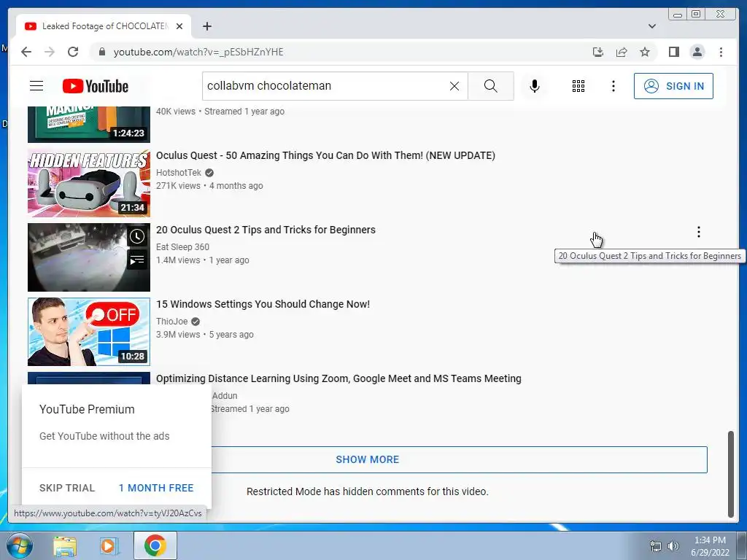Screen dimensions: 747x560
Task: Share this page from the toolbar
Action: 622,52
